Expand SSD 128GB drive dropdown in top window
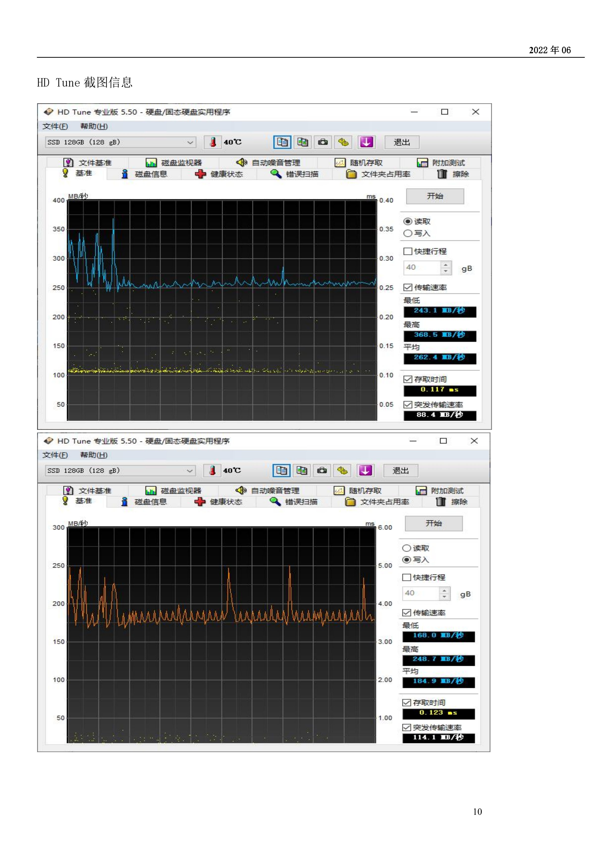Screen dimensions: 614x868 click(x=120, y=142)
